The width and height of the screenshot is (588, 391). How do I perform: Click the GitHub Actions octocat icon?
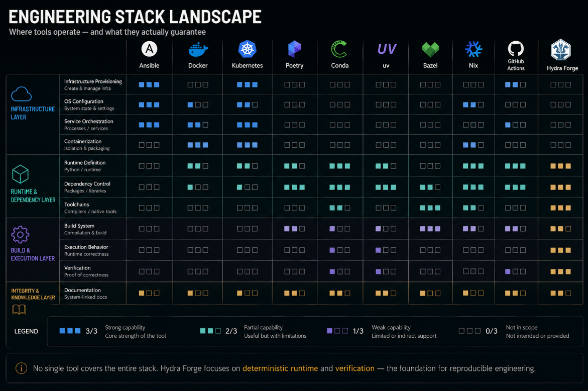pyautogui.click(x=516, y=48)
